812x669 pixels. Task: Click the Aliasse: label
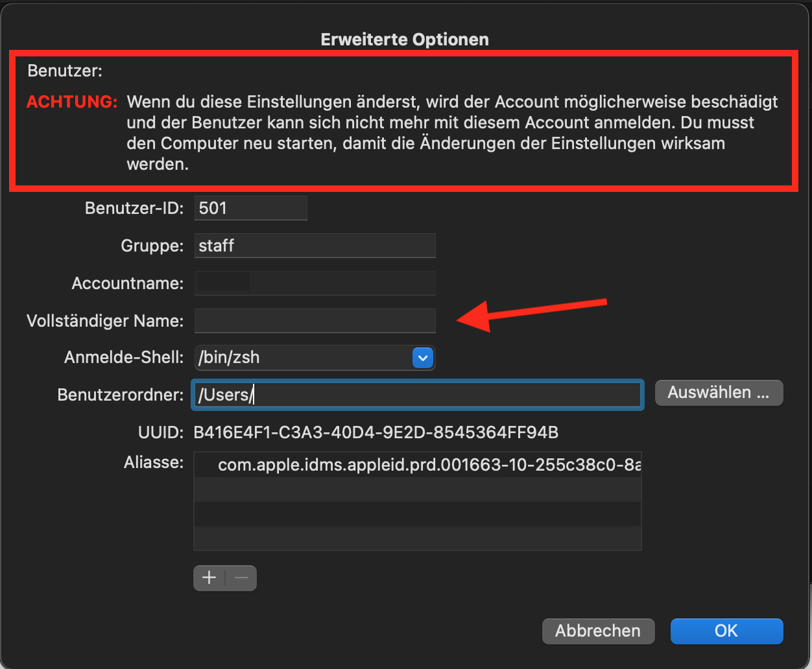click(154, 463)
